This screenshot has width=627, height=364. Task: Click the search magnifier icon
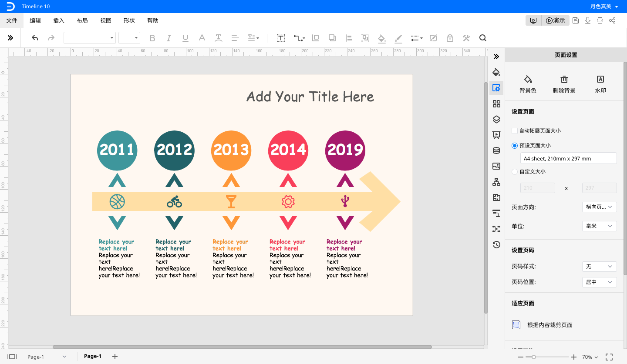(482, 38)
